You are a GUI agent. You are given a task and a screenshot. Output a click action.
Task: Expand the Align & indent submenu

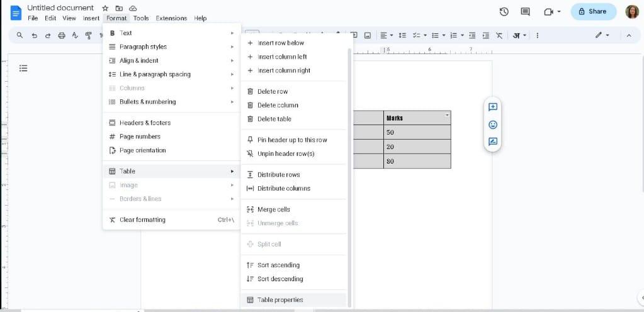pos(172,60)
